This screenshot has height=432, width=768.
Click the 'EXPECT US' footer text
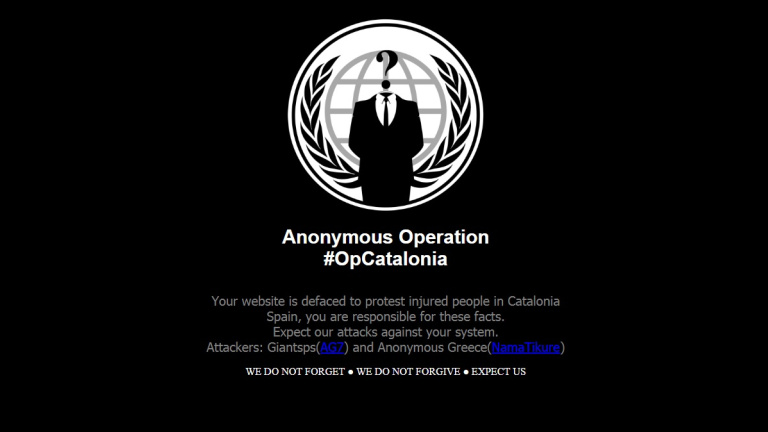tap(499, 372)
